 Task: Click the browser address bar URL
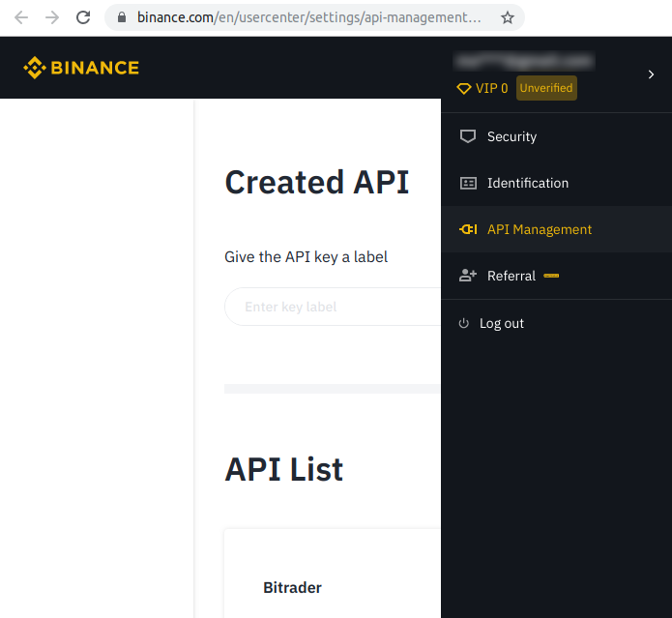(x=308, y=17)
